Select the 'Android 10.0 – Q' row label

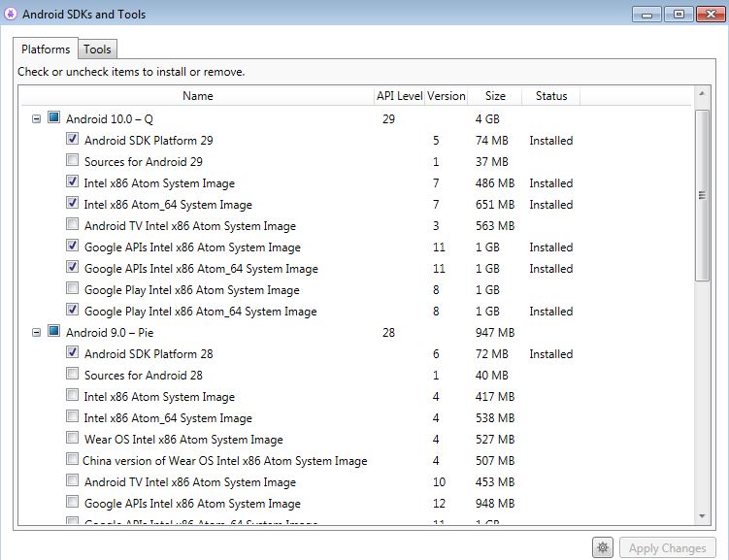[x=110, y=119]
